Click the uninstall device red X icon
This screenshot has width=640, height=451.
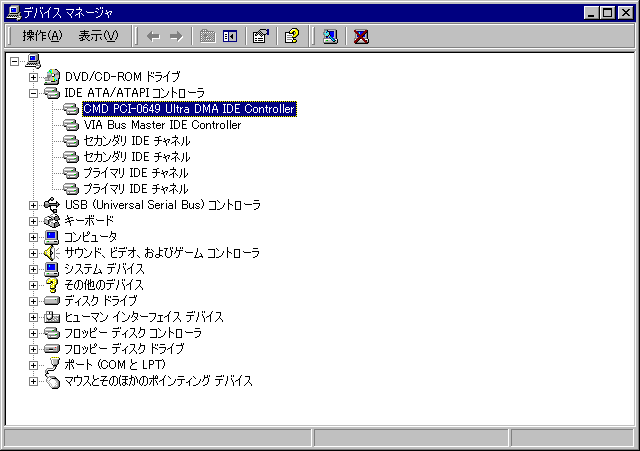point(361,36)
